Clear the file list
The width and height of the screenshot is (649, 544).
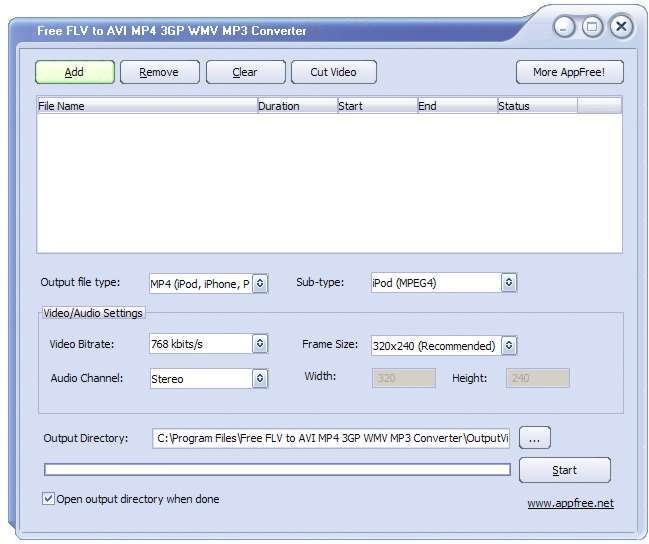coord(245,72)
